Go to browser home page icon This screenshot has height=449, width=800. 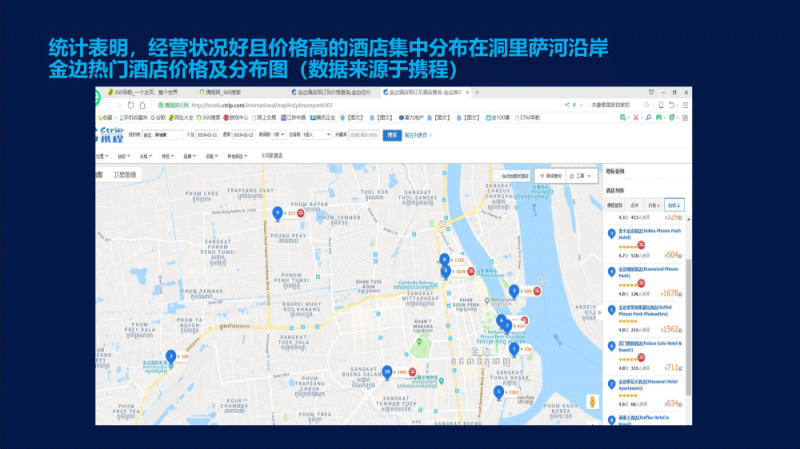pos(143,105)
